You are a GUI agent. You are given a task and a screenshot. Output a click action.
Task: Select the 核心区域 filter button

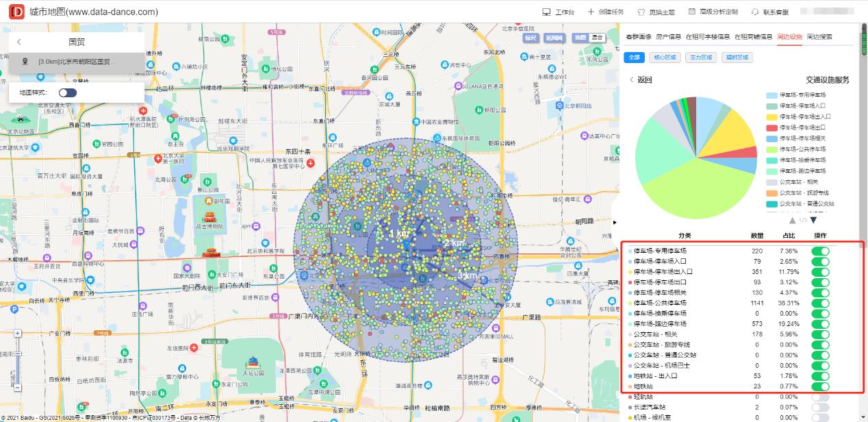point(665,58)
